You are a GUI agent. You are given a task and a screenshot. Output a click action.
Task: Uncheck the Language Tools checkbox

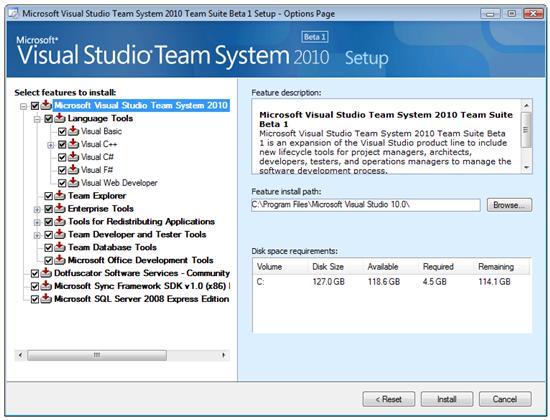pos(48,119)
